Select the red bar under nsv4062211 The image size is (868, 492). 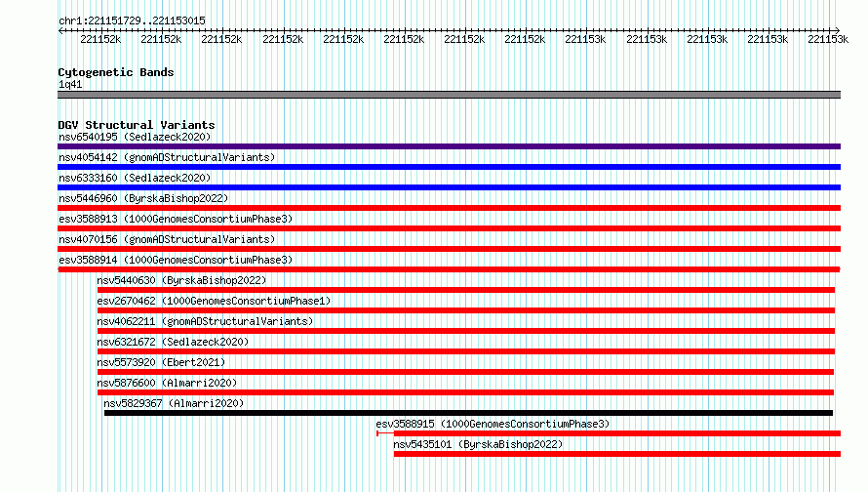tap(466, 331)
